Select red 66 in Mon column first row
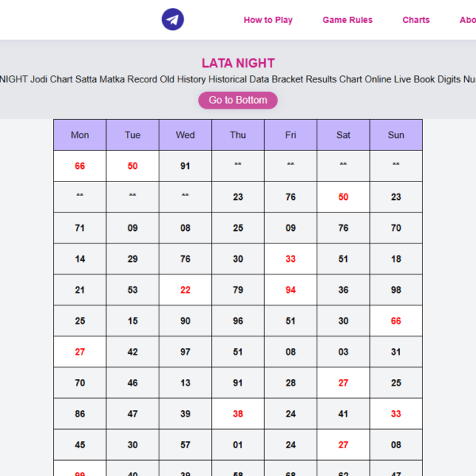Screen dimensions: 476x476 [x=80, y=166]
